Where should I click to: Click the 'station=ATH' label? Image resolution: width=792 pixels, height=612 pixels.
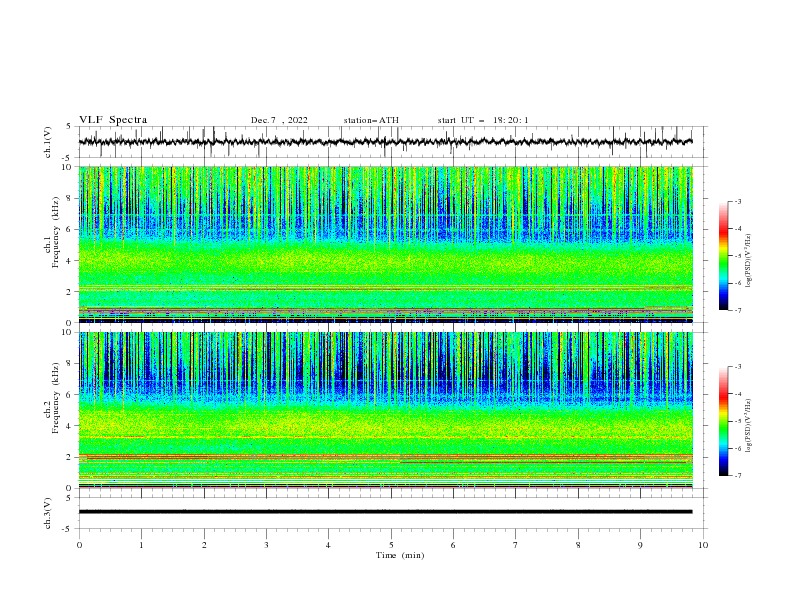371,120
